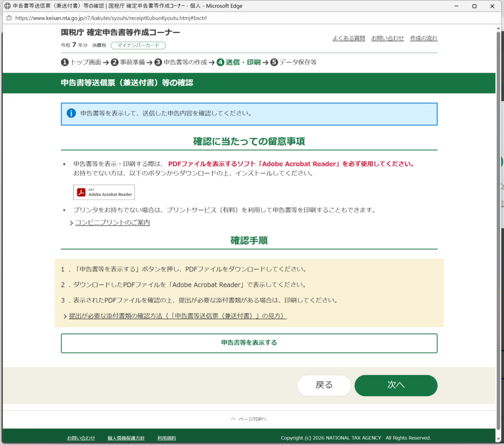Click the Get Adobe Acrobat Reader badge
The height and width of the screenshot is (445, 504).
coord(104,192)
